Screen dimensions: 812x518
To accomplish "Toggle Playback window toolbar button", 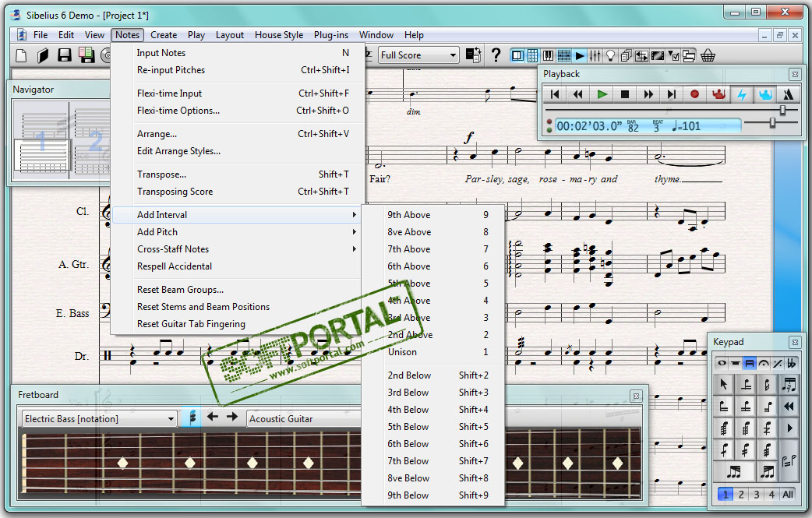I will coord(580,55).
